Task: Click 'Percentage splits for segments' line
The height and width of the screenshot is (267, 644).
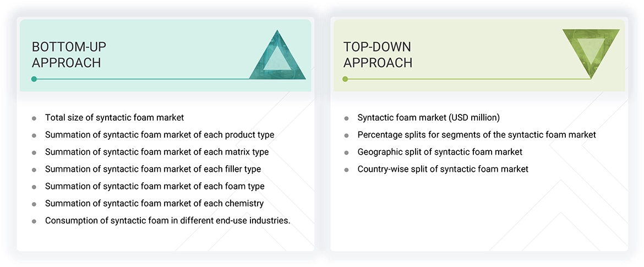Action: [477, 134]
